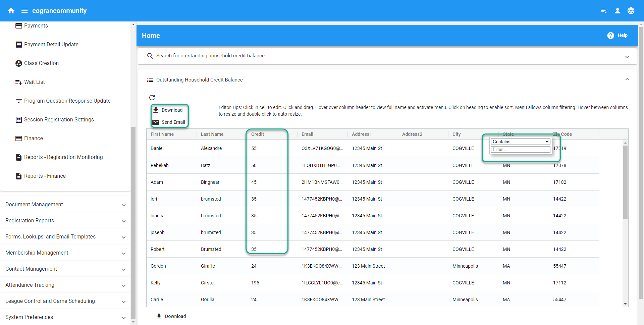The height and width of the screenshot is (325, 644).
Task: Sort by Last Name column header
Action: click(x=212, y=134)
